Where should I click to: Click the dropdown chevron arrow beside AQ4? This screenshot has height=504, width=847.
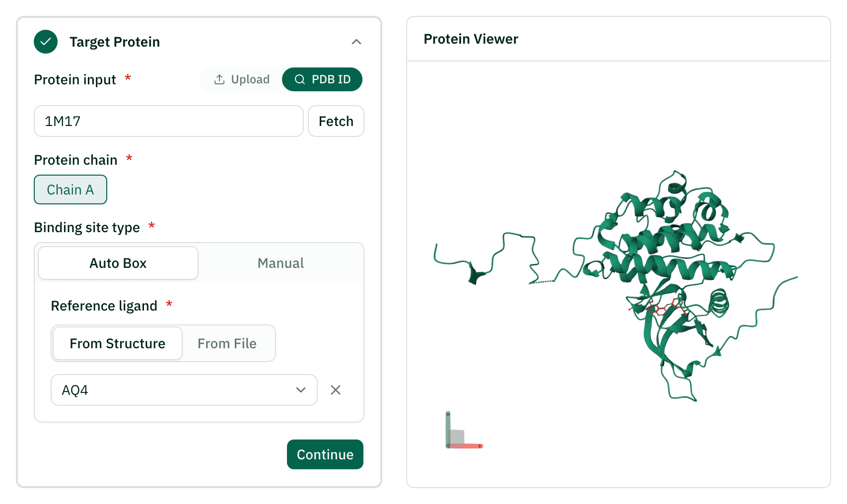pyautogui.click(x=301, y=390)
